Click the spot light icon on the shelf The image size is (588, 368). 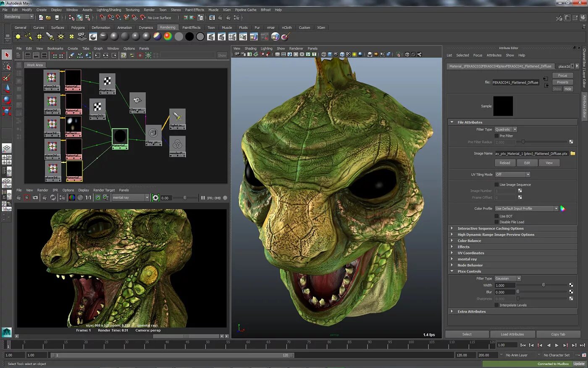pos(50,37)
